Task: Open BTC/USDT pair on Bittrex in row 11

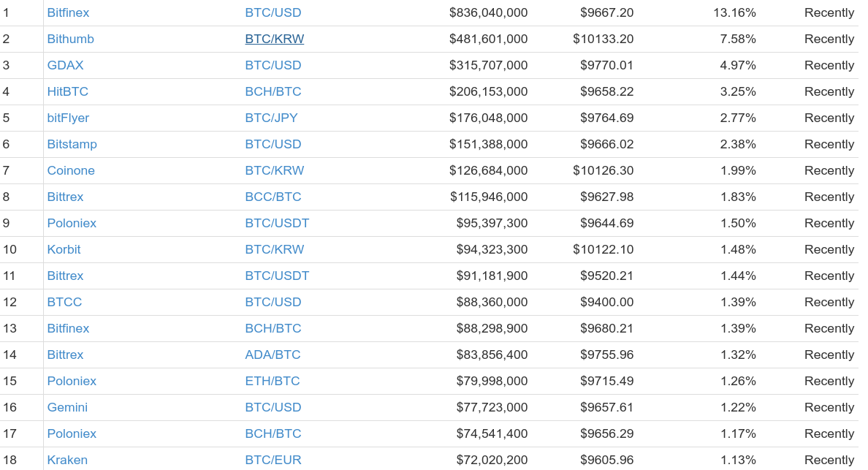Action: point(278,276)
